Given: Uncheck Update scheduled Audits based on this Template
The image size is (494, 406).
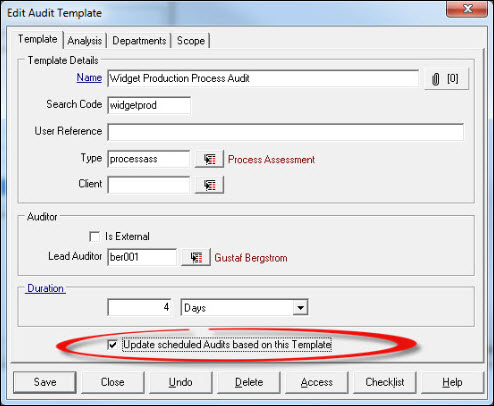Looking at the screenshot, I should [113, 344].
